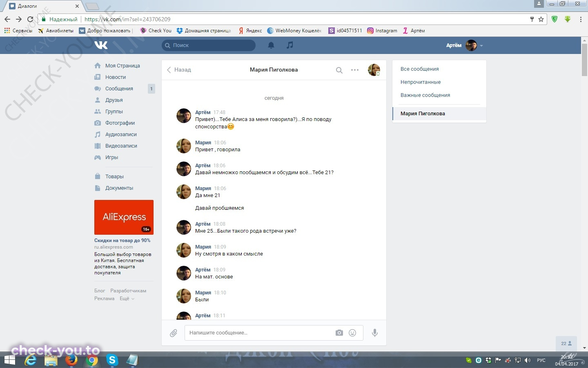Click browser forward arrow
Viewport: 588px width, 368px height.
pos(19,19)
